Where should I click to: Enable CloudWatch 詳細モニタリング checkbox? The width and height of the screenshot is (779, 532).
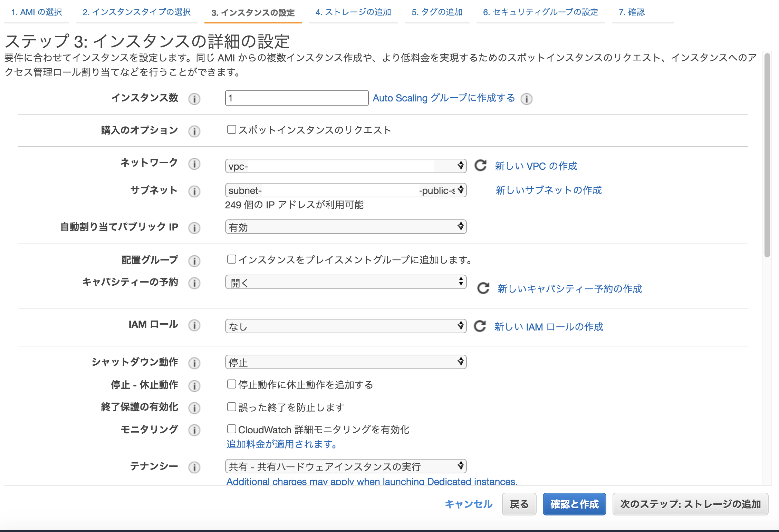(231, 429)
